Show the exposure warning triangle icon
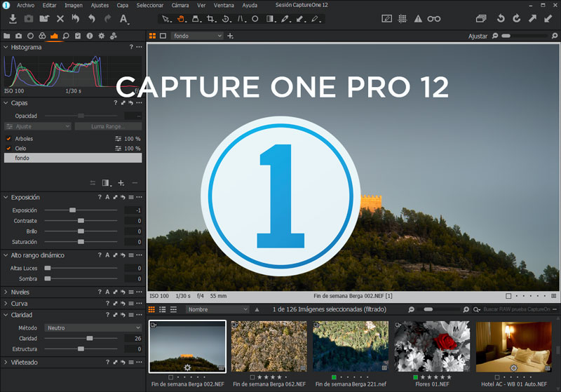 click(418, 19)
